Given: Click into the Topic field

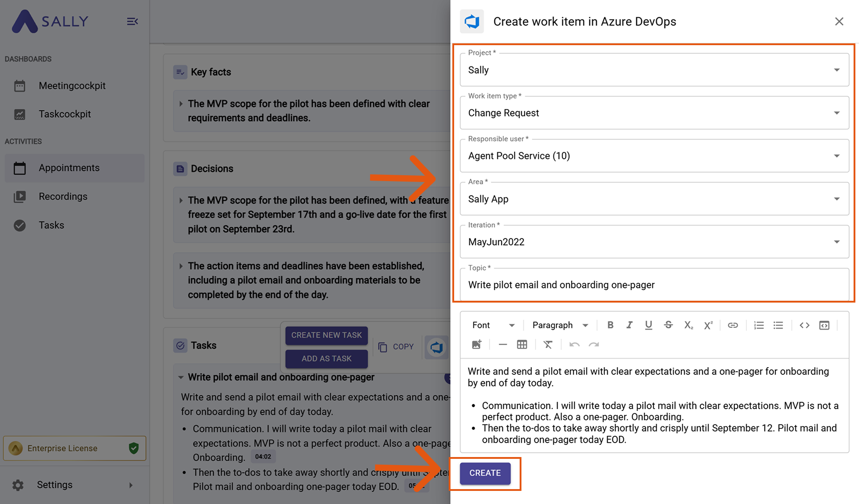Looking at the screenshot, I should click(x=654, y=285).
